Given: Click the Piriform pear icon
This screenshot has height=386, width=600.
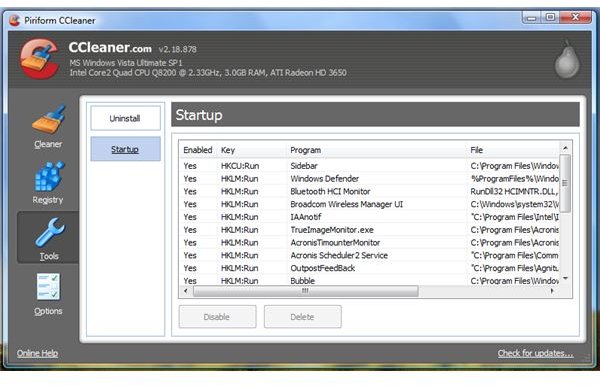Looking at the screenshot, I should click(567, 59).
